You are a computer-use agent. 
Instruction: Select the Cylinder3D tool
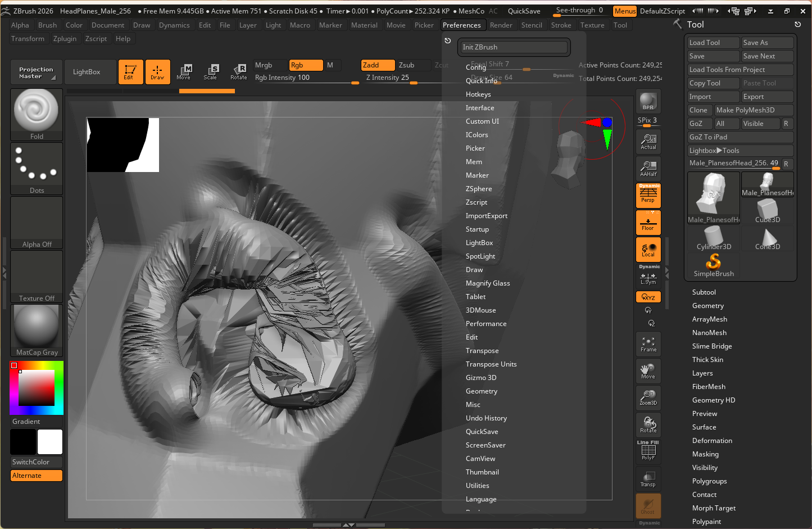point(714,238)
